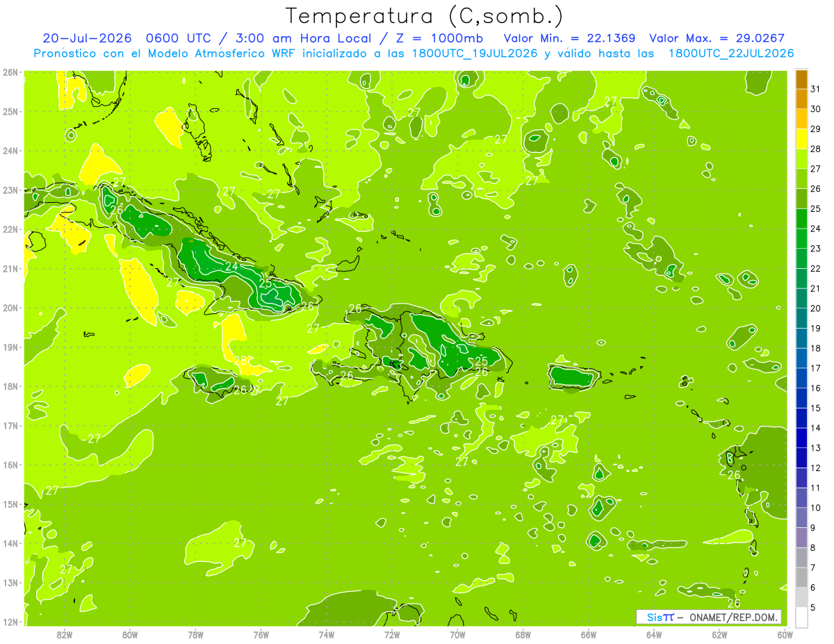Viewport: 834px width, 644px height.
Task: Click the "22N" latitude axis label
Action: coord(10,229)
